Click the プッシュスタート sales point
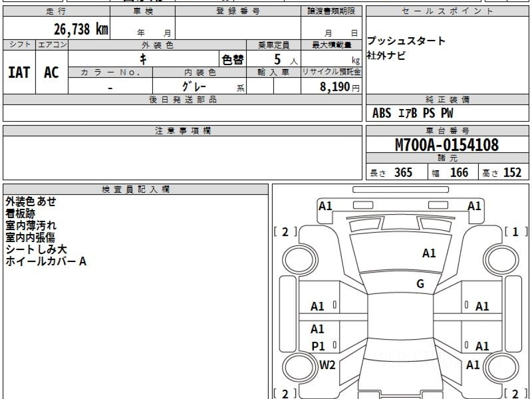This screenshot has width=532, height=399. pyautogui.click(x=406, y=41)
